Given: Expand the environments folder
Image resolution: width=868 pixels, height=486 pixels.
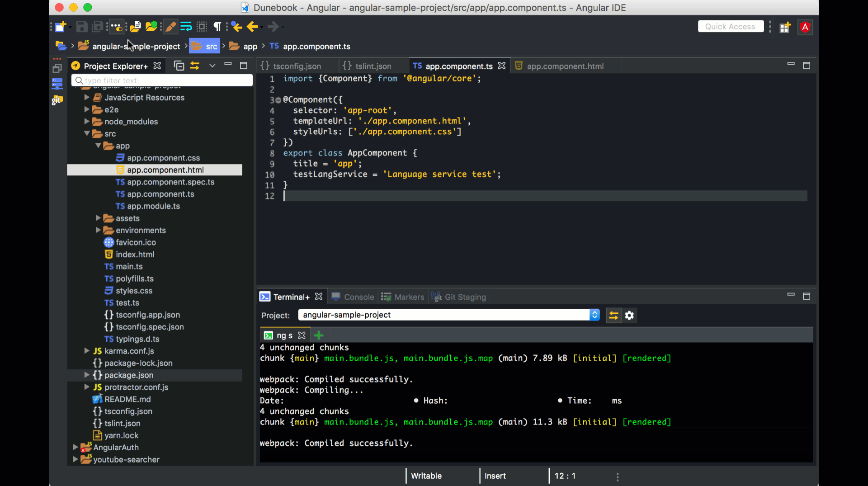Looking at the screenshot, I should pyautogui.click(x=98, y=230).
